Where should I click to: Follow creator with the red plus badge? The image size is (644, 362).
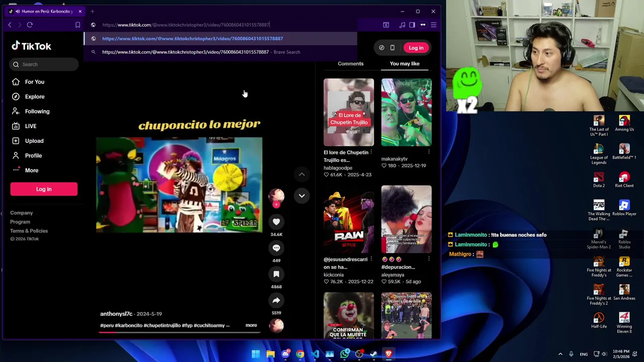276,205
